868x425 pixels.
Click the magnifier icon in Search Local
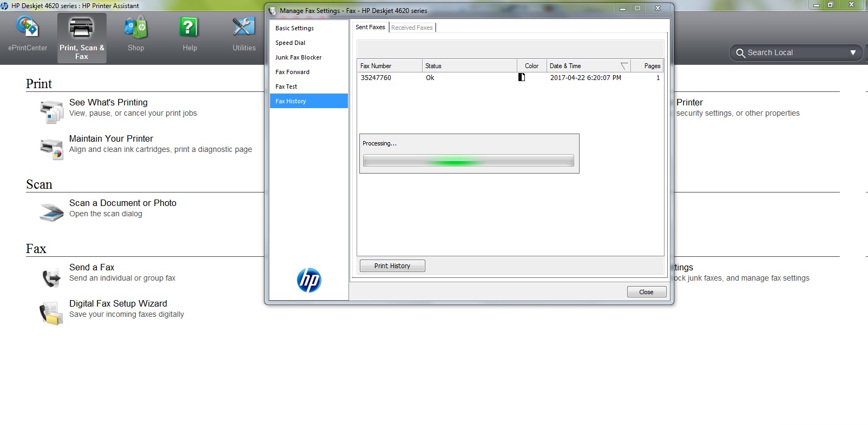(740, 53)
